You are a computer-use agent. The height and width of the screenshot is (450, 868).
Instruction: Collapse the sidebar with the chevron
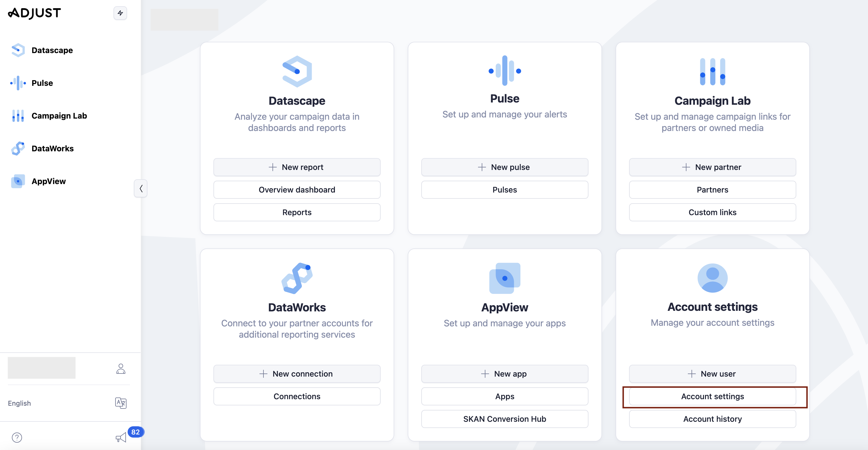coord(141,189)
